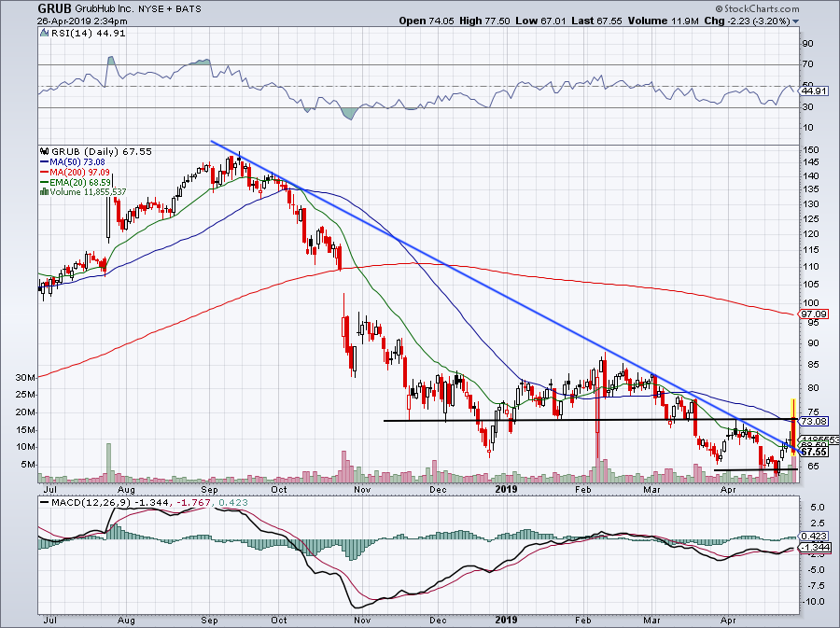The width and height of the screenshot is (840, 628).
Task: Click the Volume 11.9M header value
Action: [x=663, y=21]
